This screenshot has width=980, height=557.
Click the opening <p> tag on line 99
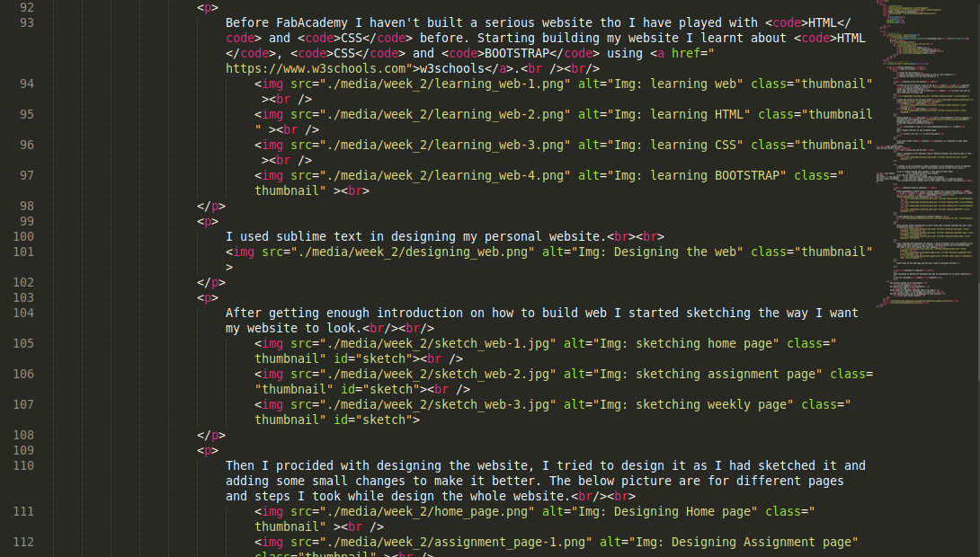point(209,221)
